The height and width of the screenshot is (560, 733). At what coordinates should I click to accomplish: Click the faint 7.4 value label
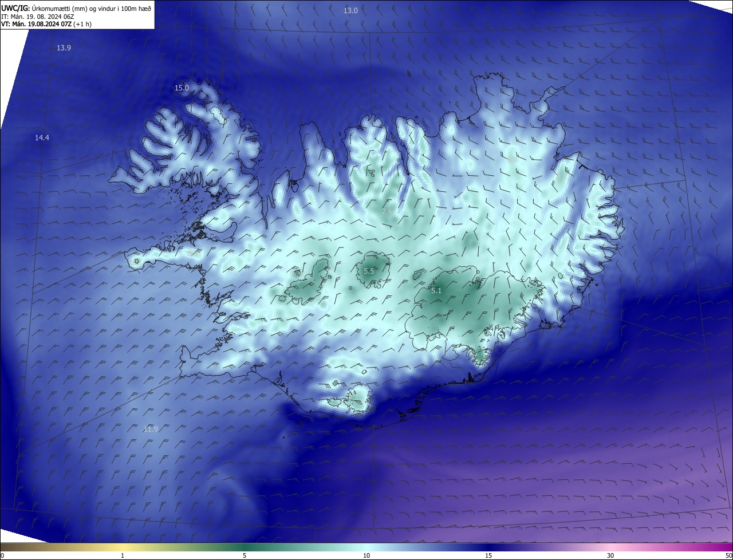387,211
